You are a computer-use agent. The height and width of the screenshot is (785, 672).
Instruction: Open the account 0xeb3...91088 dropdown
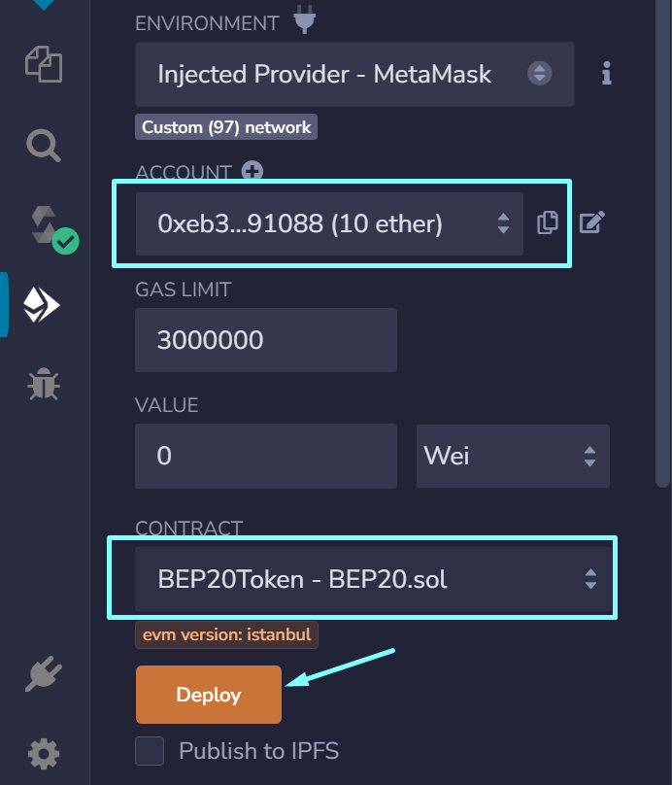pyautogui.click(x=329, y=223)
